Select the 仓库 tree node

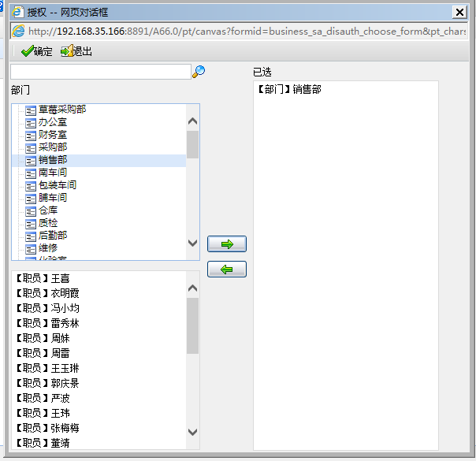coord(48,210)
